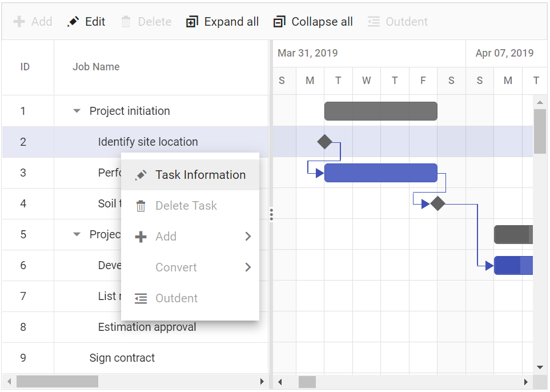Click the Delete trash icon in toolbar
Screen dimensions: 550x392
[x=126, y=22]
